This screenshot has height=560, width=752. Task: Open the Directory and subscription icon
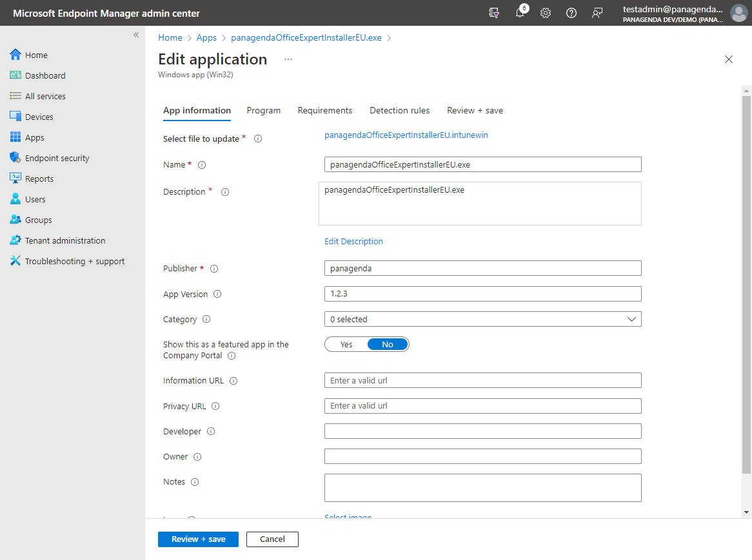click(494, 13)
